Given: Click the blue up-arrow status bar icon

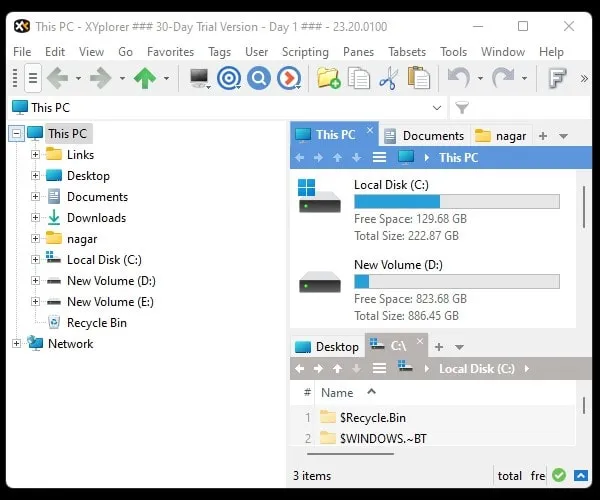Looking at the screenshot, I should 581,476.
